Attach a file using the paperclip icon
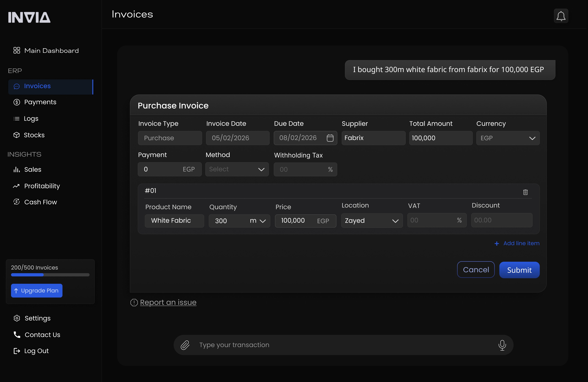 (x=185, y=345)
